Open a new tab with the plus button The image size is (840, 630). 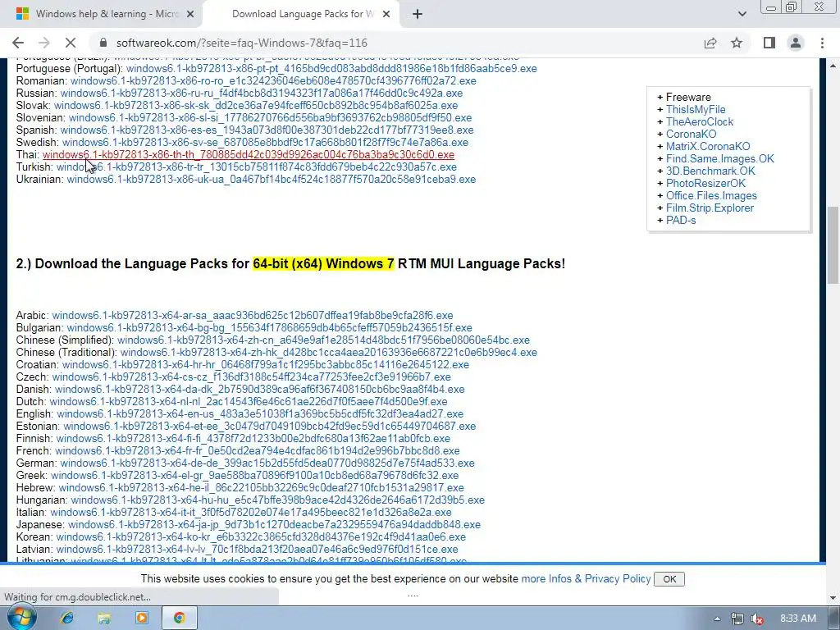[418, 14]
